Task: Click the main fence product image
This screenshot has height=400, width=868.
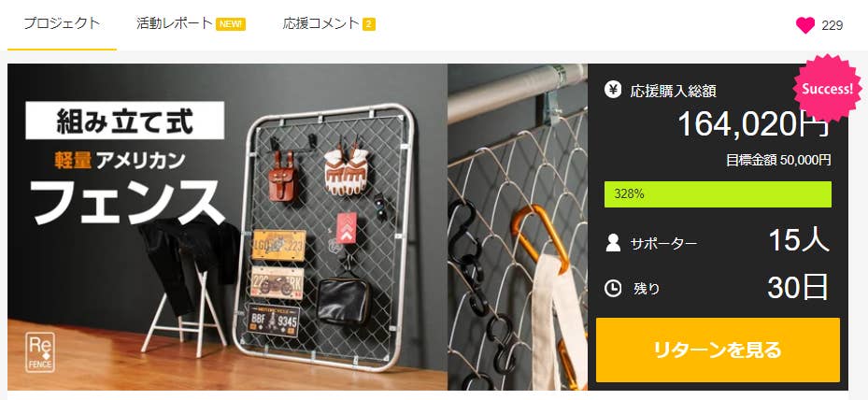Action: pyautogui.click(x=228, y=227)
